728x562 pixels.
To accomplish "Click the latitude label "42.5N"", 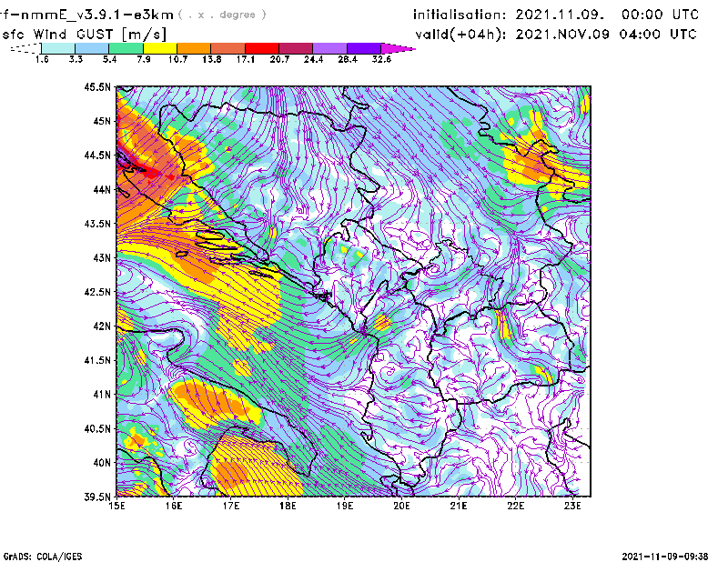I will [97, 292].
